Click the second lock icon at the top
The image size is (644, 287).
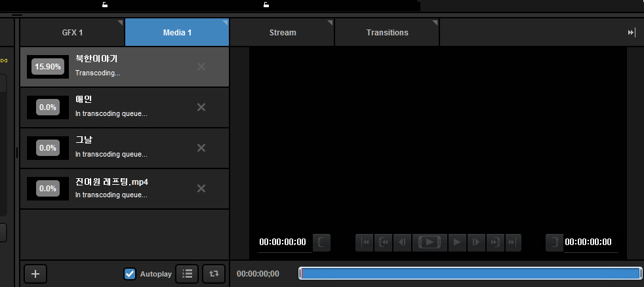click(x=266, y=5)
